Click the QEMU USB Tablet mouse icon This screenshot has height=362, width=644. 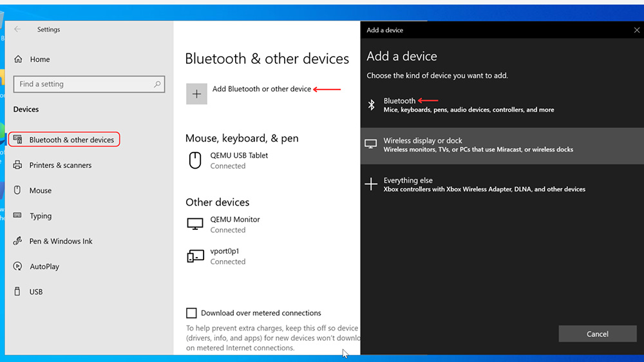pyautogui.click(x=195, y=160)
